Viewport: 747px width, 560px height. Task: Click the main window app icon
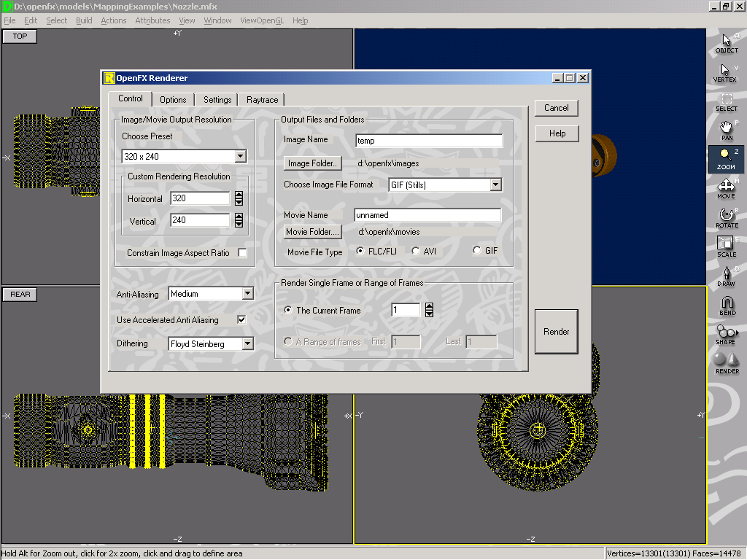[x=7, y=6]
